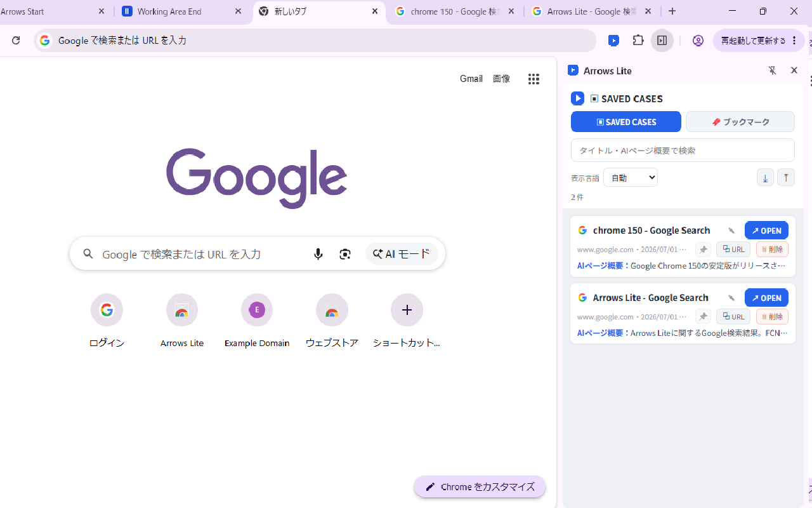Close the chrome 150 search tab
Screen dimensions: 812x508
511,11
